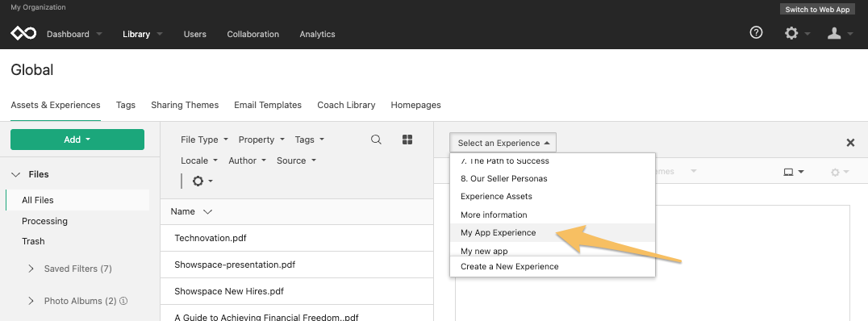Open Processing files list
Image resolution: width=868 pixels, height=321 pixels.
[x=45, y=221]
